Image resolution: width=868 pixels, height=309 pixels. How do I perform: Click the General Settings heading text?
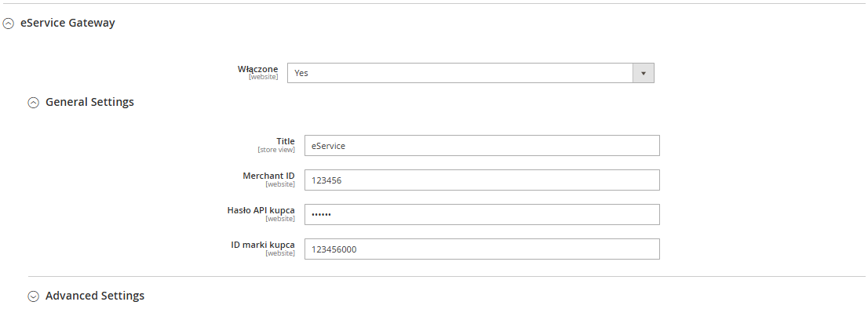tap(89, 102)
